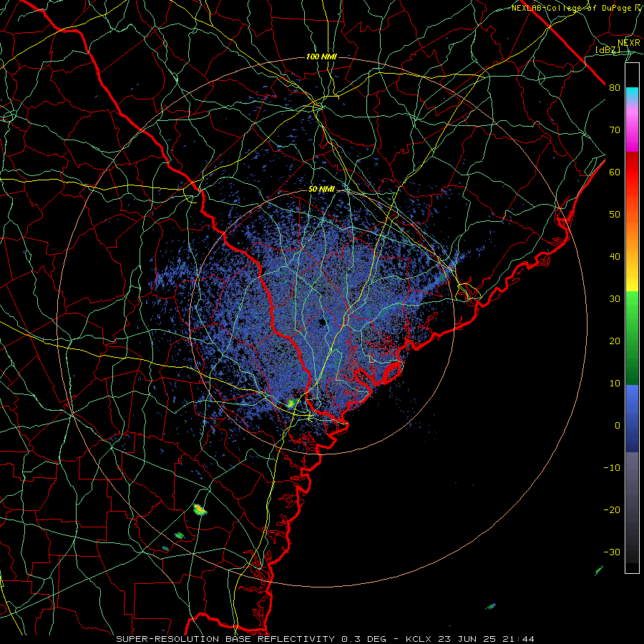Click the 50 NMI range ring label
644x644 pixels.
[321, 190]
